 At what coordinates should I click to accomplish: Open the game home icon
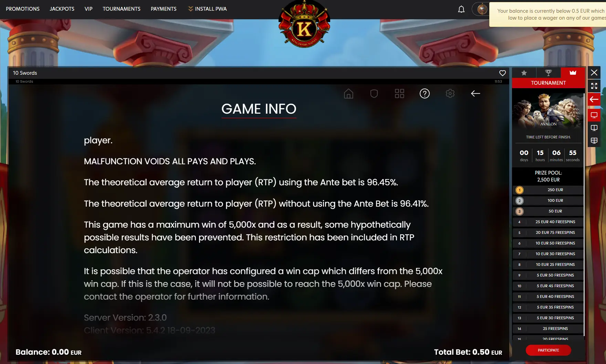pyautogui.click(x=348, y=93)
